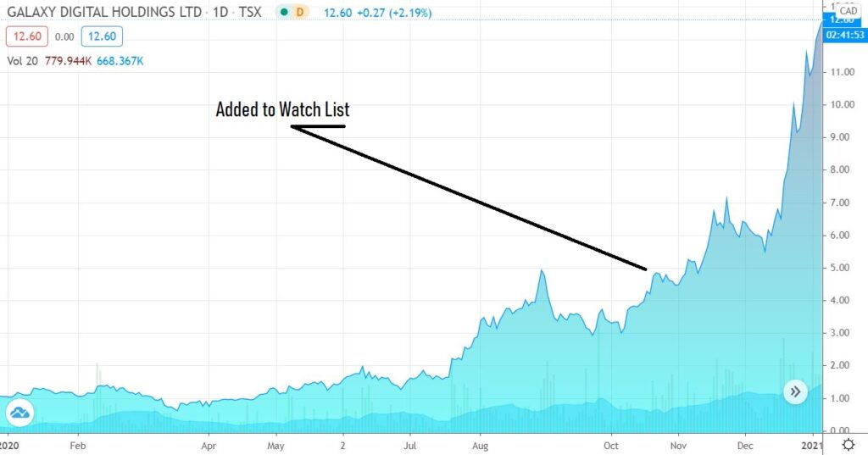Click the current price label on price axis
This screenshot has width=868, height=455.
(843, 20)
